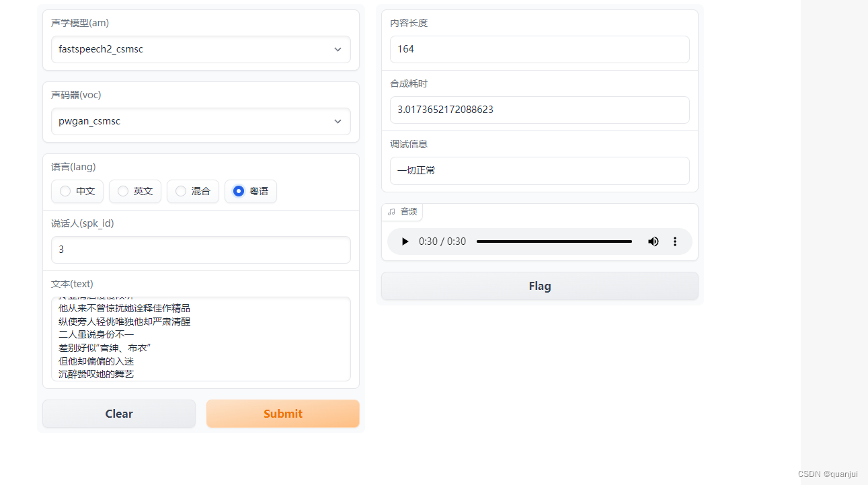
Task: Expand the pwgan_csmsc dropdown arrow
Action: (x=338, y=122)
